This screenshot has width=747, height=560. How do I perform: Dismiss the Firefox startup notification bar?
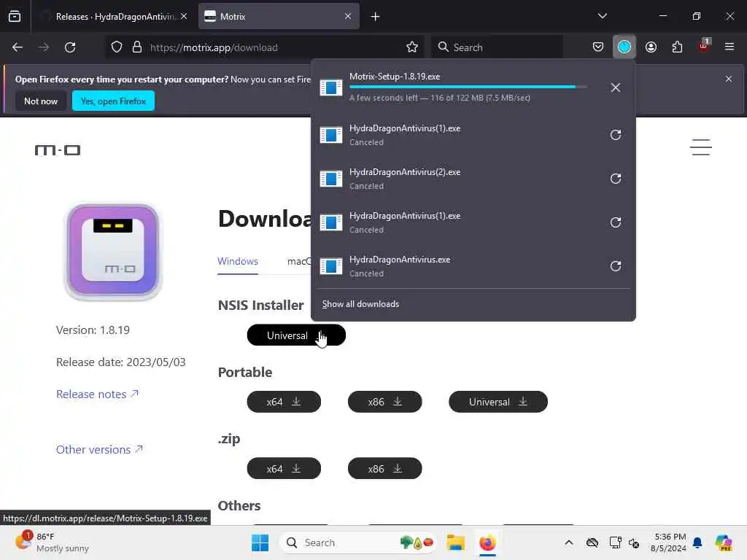(x=729, y=79)
